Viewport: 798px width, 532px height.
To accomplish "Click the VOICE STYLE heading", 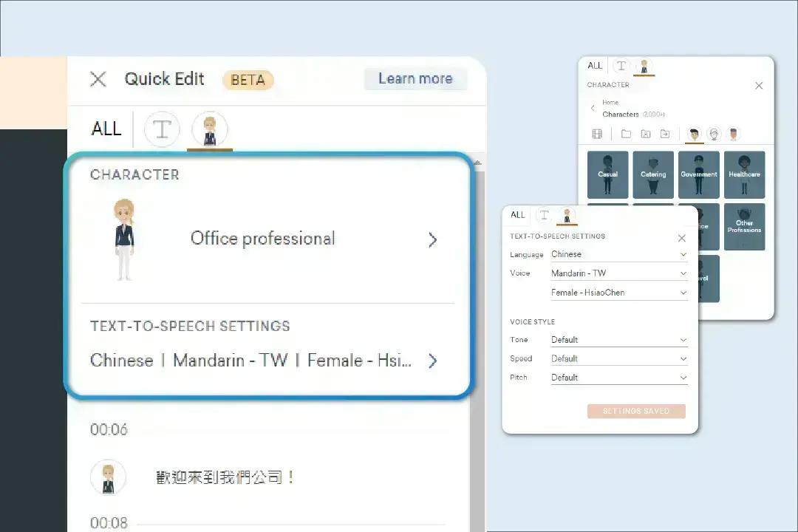I will pos(532,321).
